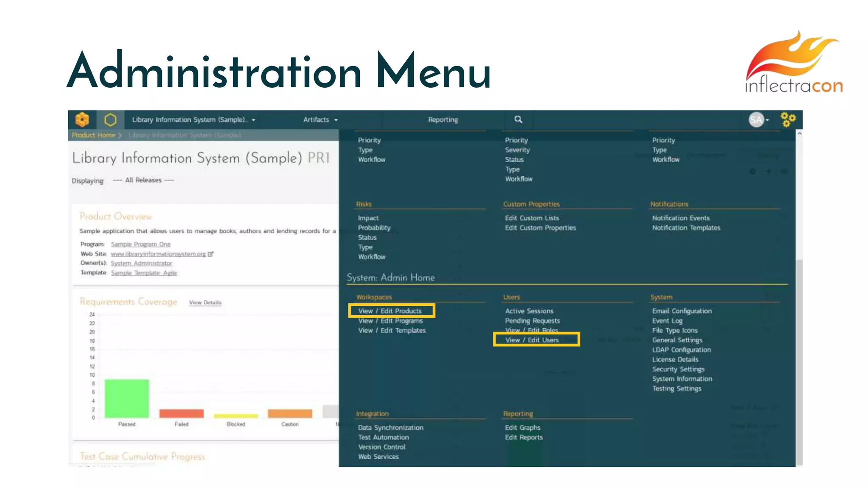Open License Details

[675, 360]
